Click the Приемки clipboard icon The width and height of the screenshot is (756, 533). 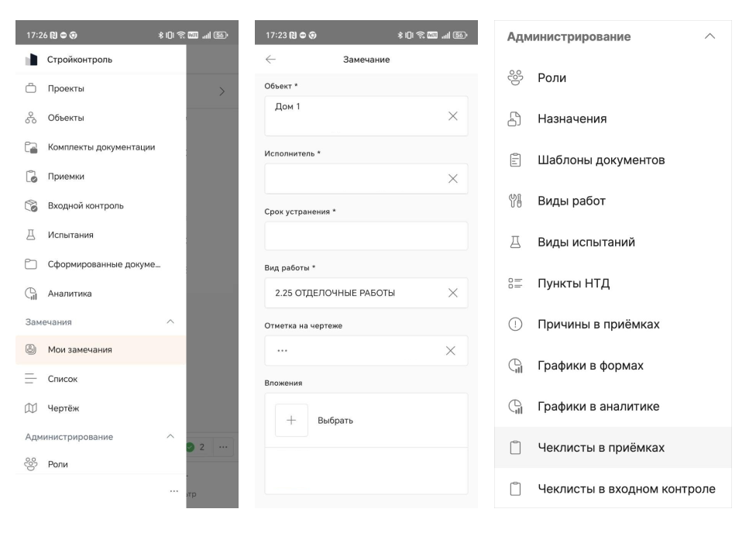click(x=32, y=177)
